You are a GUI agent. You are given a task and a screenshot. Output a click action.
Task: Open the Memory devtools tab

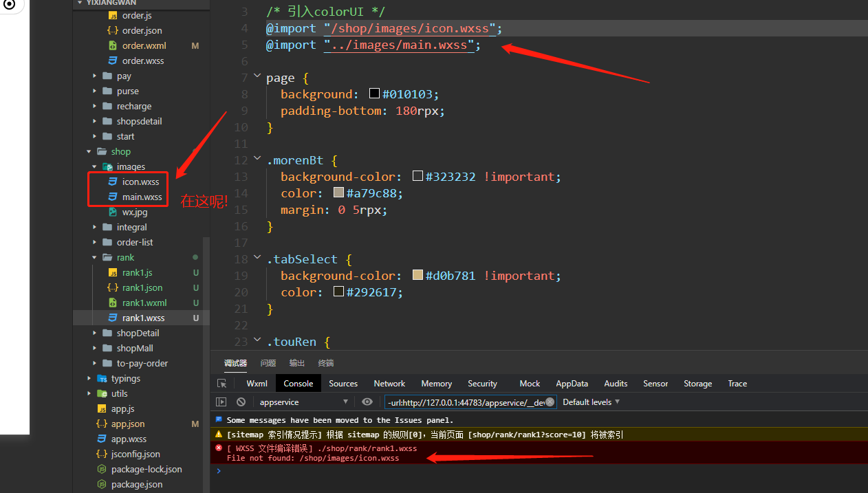pyautogui.click(x=437, y=384)
